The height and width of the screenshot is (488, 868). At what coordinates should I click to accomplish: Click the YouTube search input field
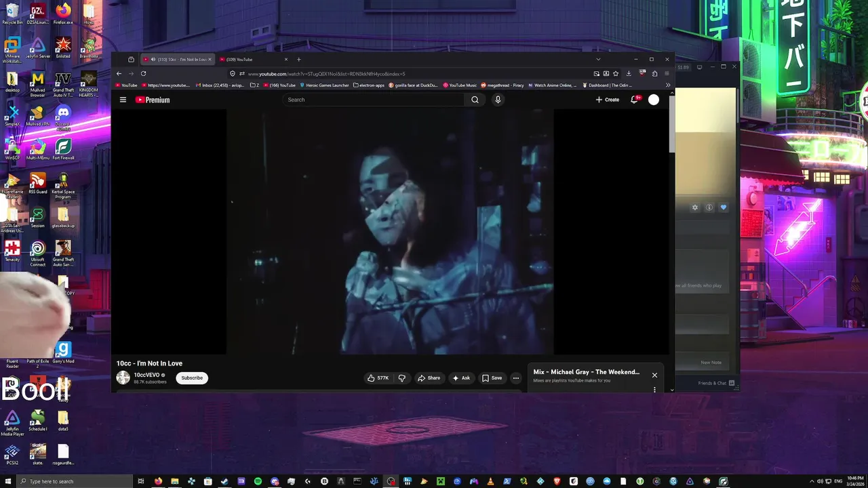click(x=373, y=100)
